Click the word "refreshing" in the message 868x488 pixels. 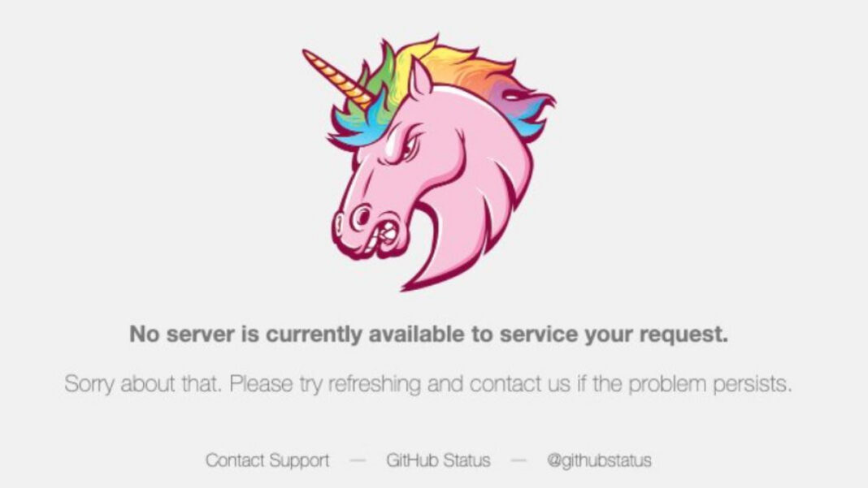374,383
